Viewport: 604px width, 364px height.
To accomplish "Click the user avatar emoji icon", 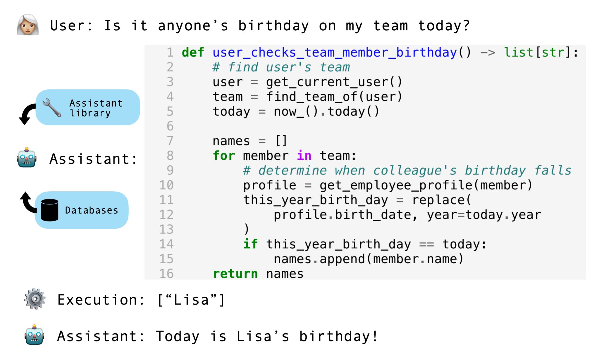I will click(28, 25).
